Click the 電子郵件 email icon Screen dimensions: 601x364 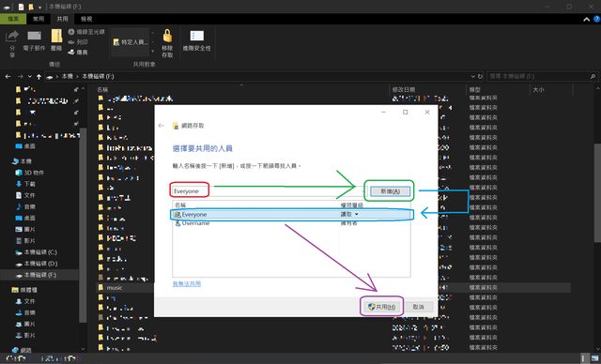point(34,40)
